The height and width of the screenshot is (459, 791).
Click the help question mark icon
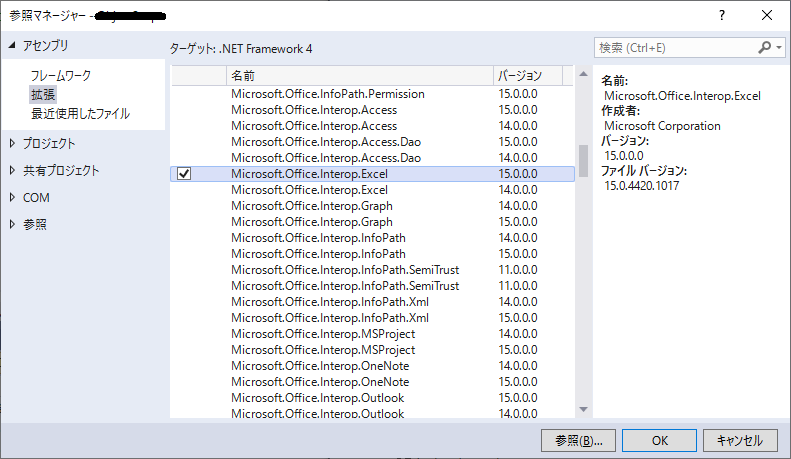(722, 16)
